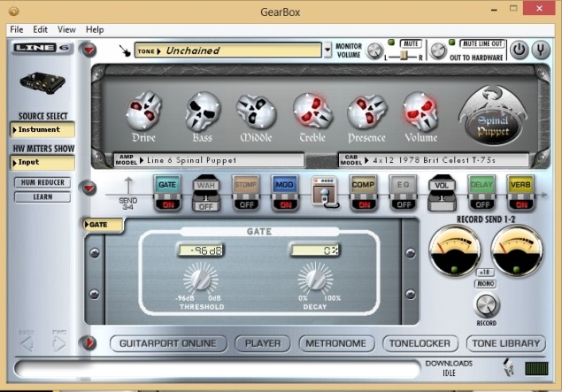This screenshot has height=392, width=562.
Task: Open the Help menu
Action: coord(95,29)
